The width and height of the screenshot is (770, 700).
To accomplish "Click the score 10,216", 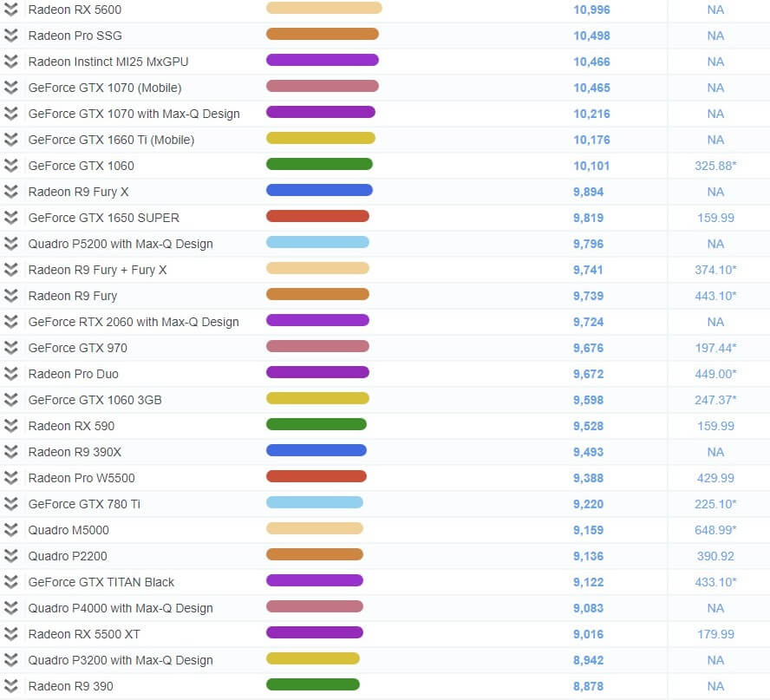I will (x=591, y=114).
